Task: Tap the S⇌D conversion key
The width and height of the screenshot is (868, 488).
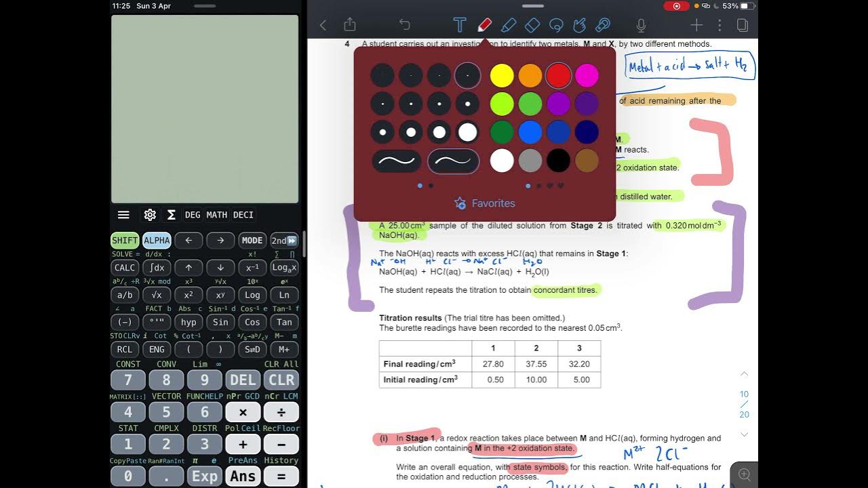Action: pyautogui.click(x=252, y=349)
